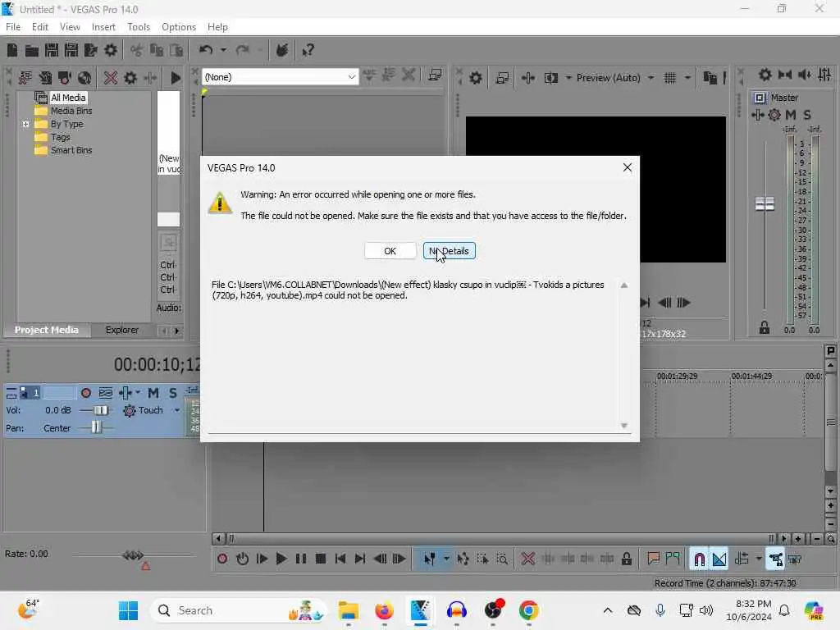Toggle Enable Snapping magnet icon
840x630 pixels.
click(699, 559)
